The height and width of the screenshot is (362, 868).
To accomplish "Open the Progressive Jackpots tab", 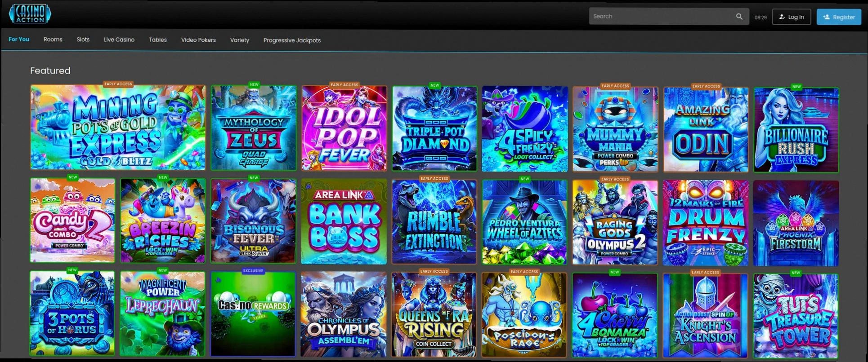I will point(292,40).
